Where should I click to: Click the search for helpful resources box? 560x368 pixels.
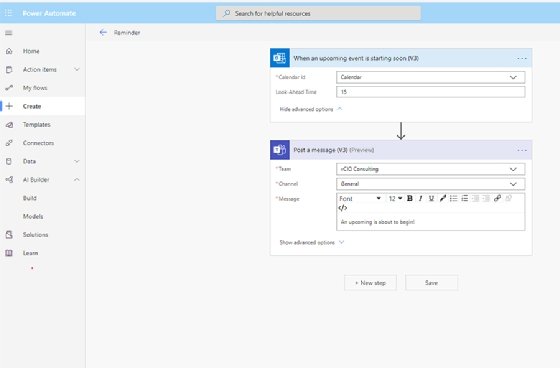(318, 14)
